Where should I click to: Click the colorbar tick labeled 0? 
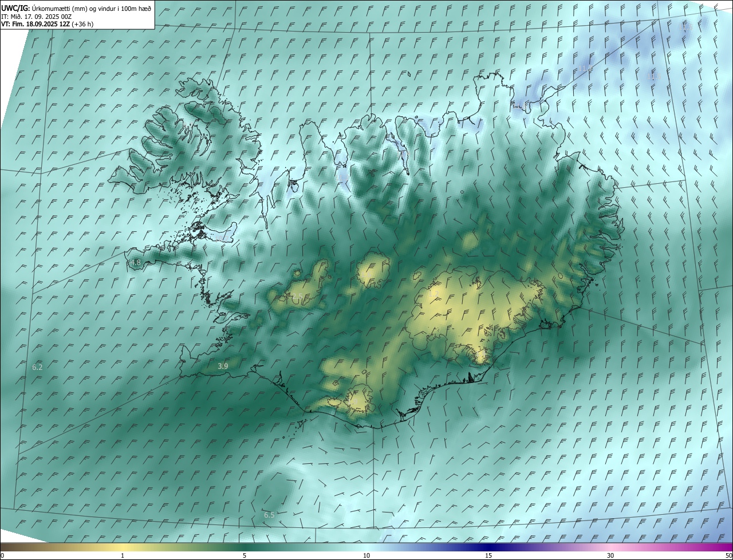tap(2, 555)
